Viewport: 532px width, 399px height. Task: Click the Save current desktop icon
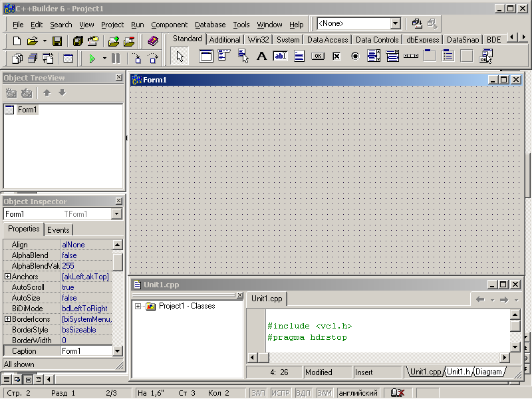[x=417, y=23]
